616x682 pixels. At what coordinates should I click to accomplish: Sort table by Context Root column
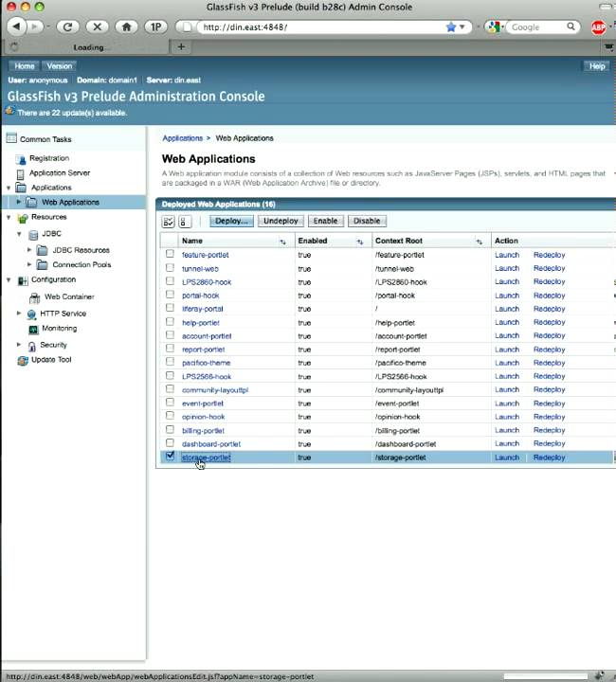pyautogui.click(x=479, y=242)
